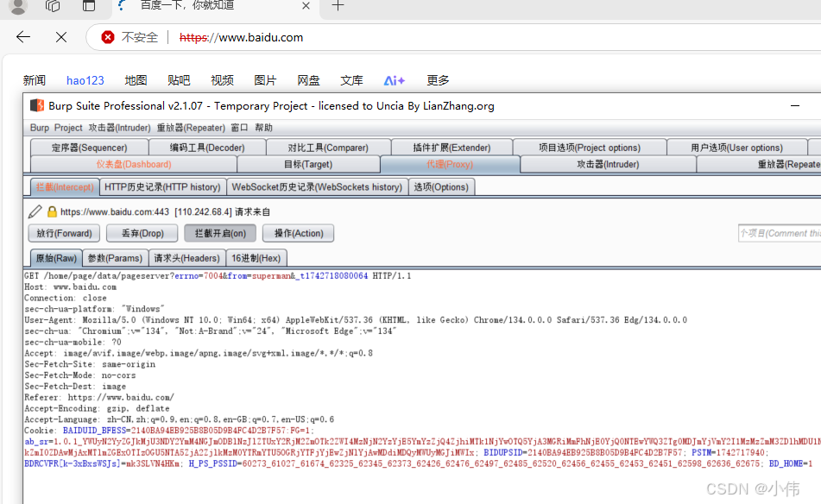Switch to the 编码工具(Decoder) tab
This screenshot has height=504, width=821.
click(x=207, y=148)
